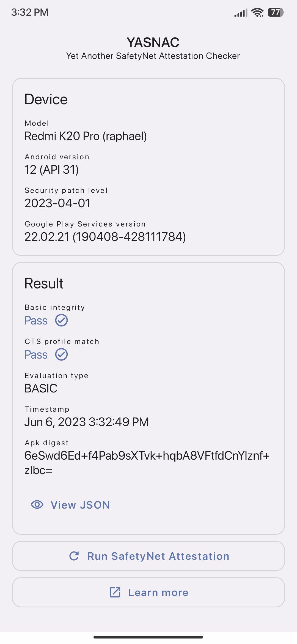This screenshot has height=644, width=297.
Task: Select the Apk digest hash text
Action: pyautogui.click(x=147, y=463)
